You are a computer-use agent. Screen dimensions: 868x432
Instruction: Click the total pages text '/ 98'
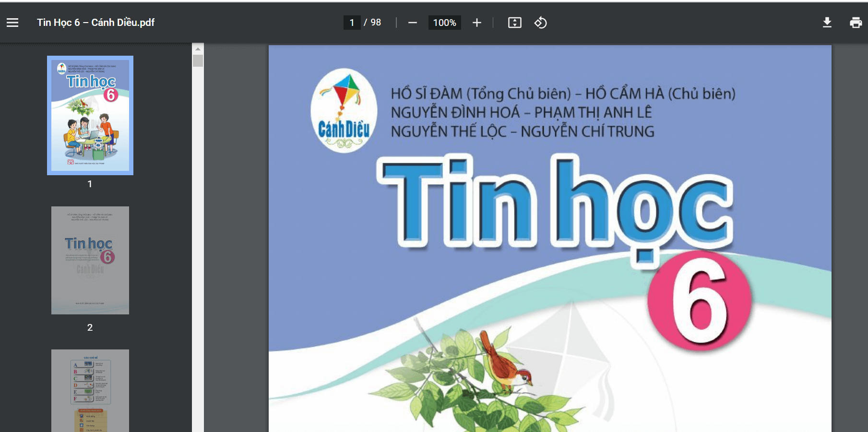tap(372, 23)
